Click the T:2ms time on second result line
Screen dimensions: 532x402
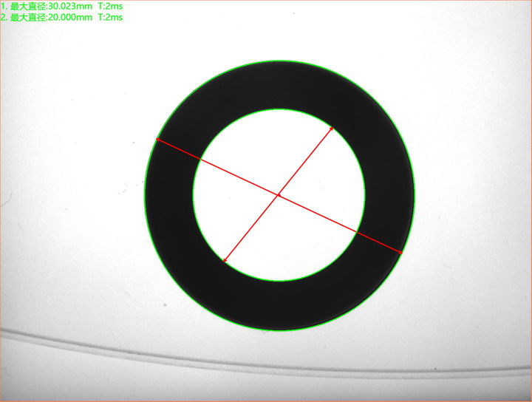tap(111, 15)
